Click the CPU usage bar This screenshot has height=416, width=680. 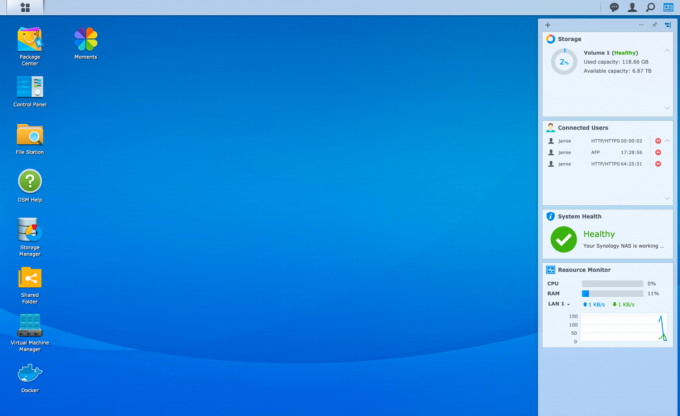tap(612, 284)
